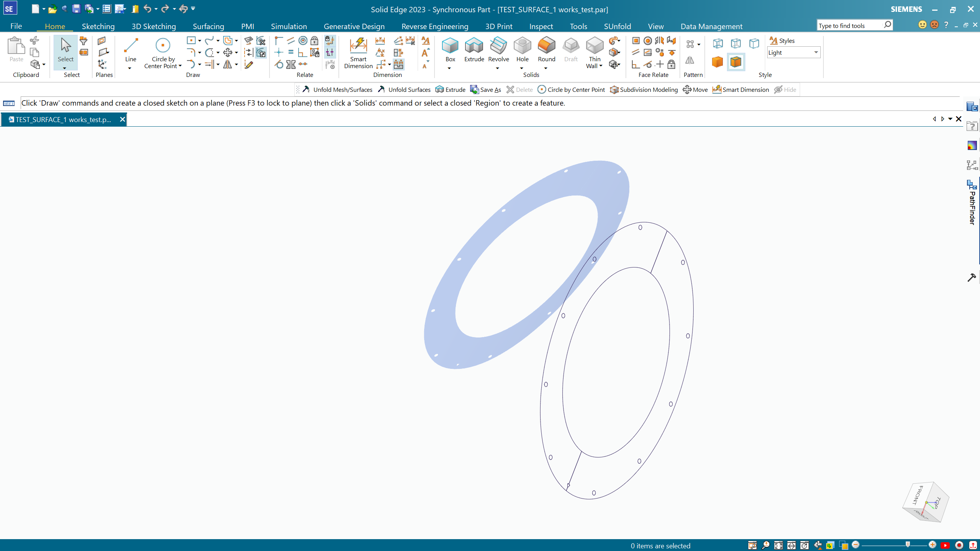Open the Reverse Engineering tab
The image size is (980, 551).
[x=434, y=26]
